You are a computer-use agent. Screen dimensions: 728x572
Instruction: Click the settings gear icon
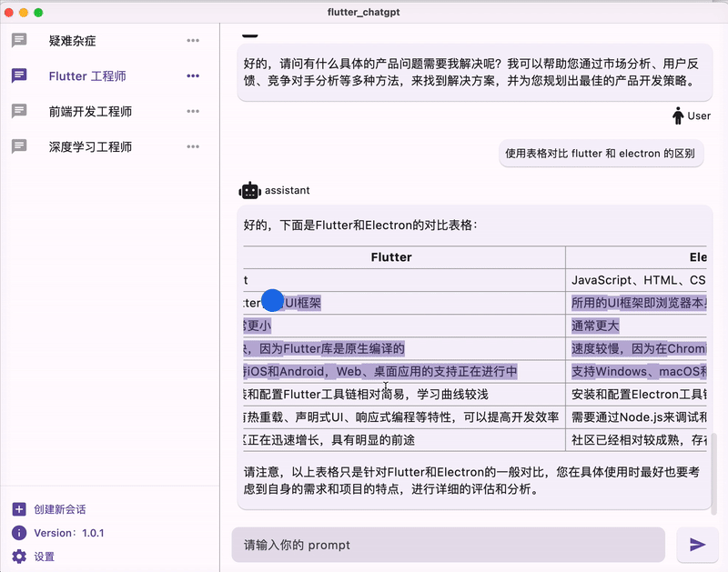19,557
